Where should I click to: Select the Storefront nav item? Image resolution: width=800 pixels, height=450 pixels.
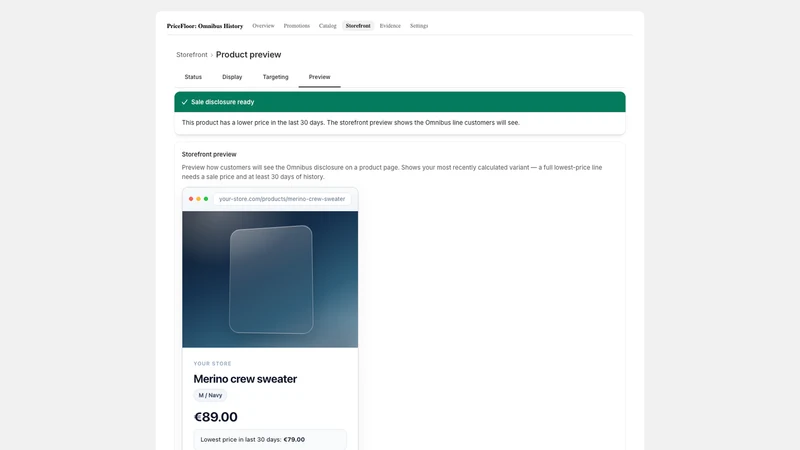point(358,26)
